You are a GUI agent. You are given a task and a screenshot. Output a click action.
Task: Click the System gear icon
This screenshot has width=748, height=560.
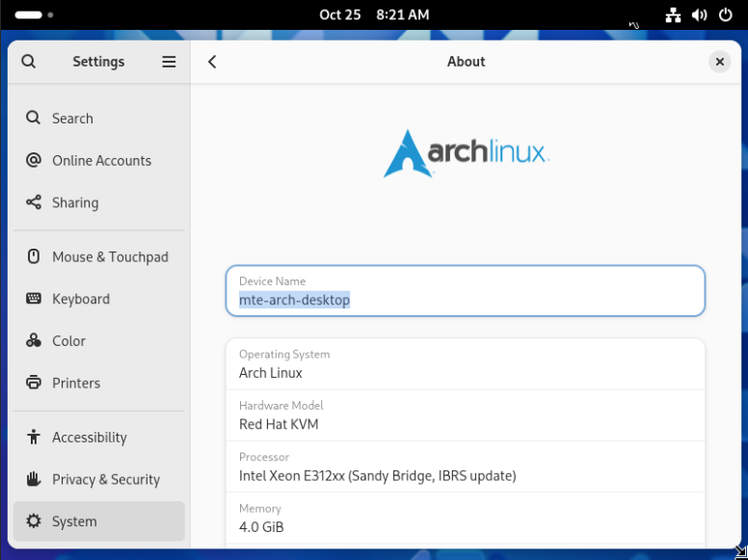point(33,520)
